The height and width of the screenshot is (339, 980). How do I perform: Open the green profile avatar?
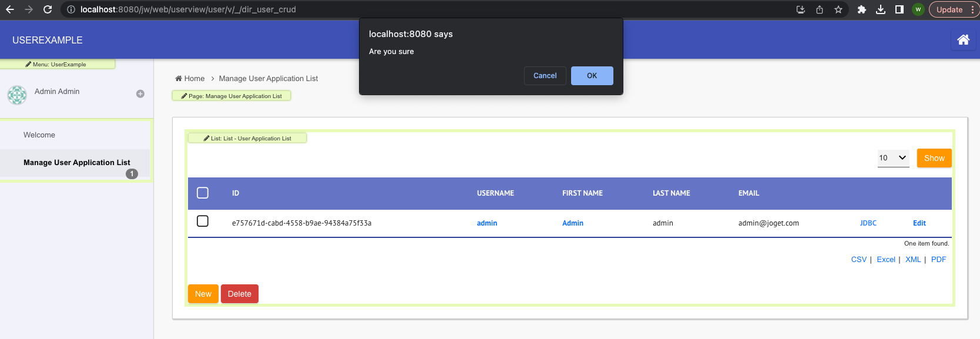coord(918,9)
